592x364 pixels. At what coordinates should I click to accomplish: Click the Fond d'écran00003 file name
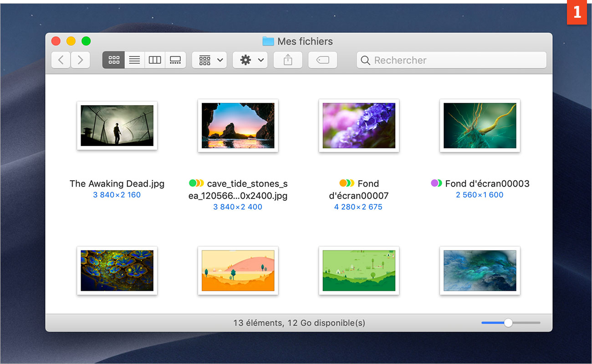[487, 184]
